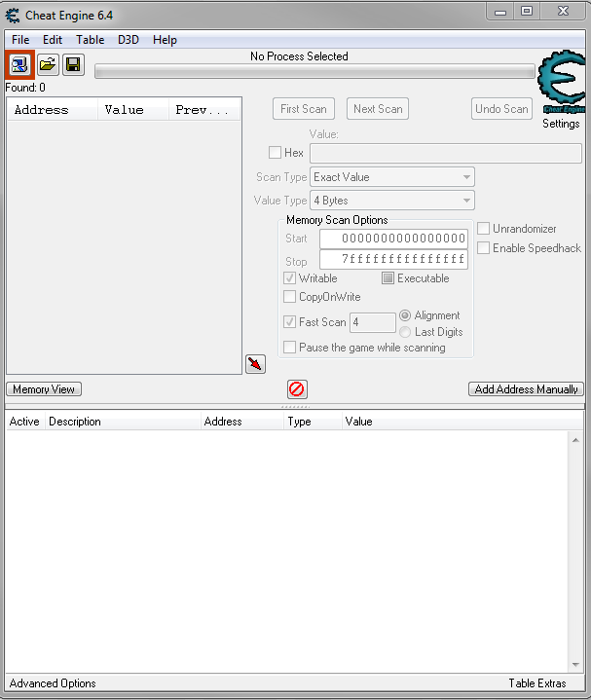Viewport: 591px width, 700px height.
Task: Open the Value Type dropdown
Action: point(392,201)
